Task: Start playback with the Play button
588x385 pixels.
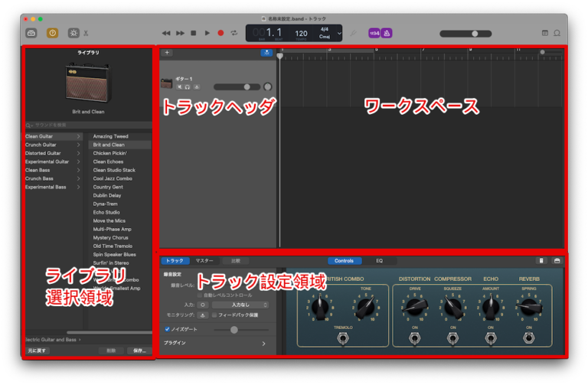Action: [x=207, y=33]
